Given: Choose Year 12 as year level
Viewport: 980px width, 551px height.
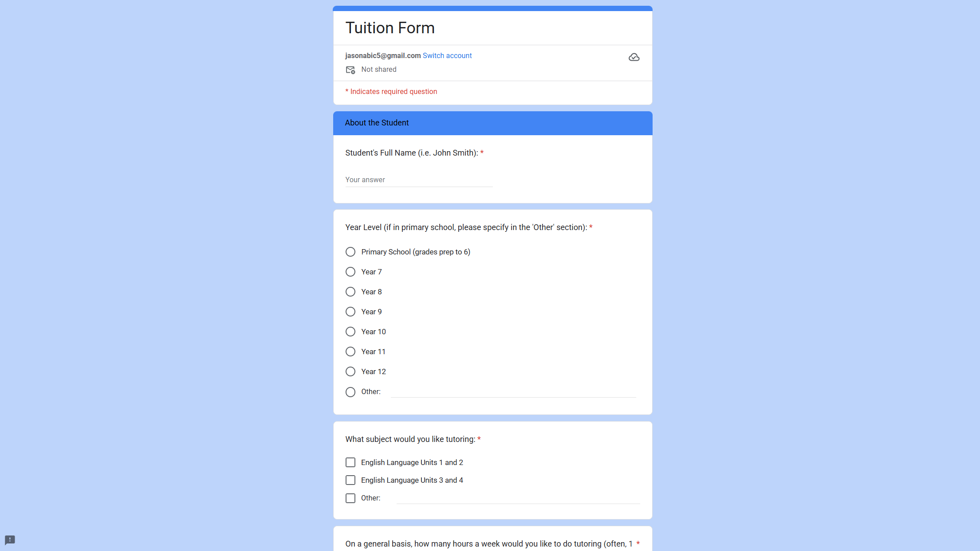Looking at the screenshot, I should click(x=350, y=372).
